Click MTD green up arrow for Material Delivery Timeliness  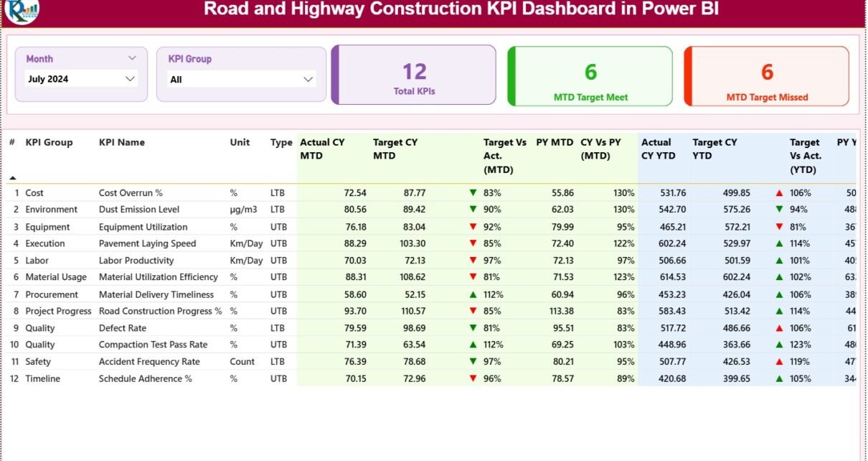point(473,294)
